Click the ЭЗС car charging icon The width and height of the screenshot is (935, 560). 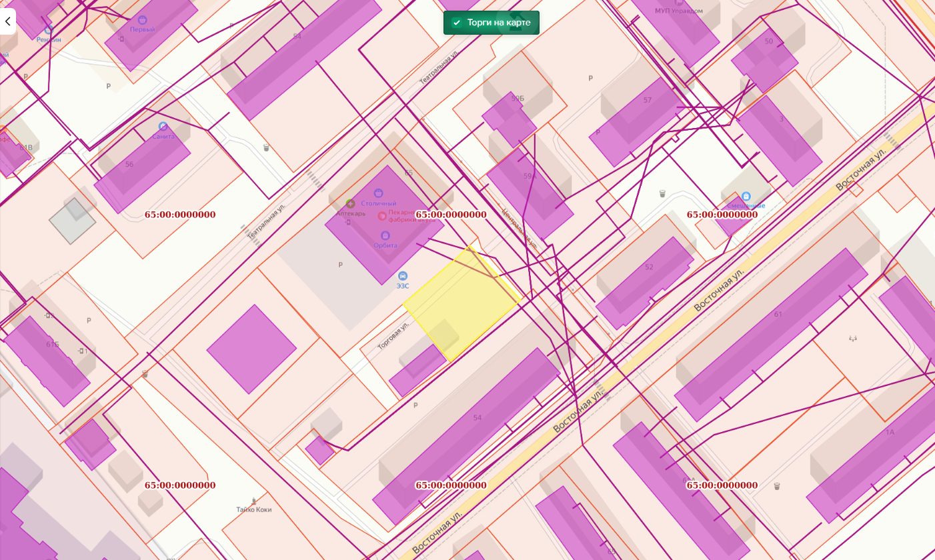coord(402,277)
